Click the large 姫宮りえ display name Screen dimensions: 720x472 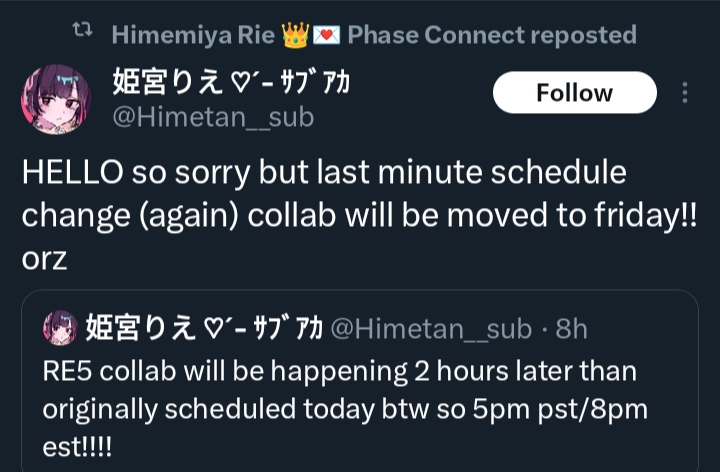point(231,82)
